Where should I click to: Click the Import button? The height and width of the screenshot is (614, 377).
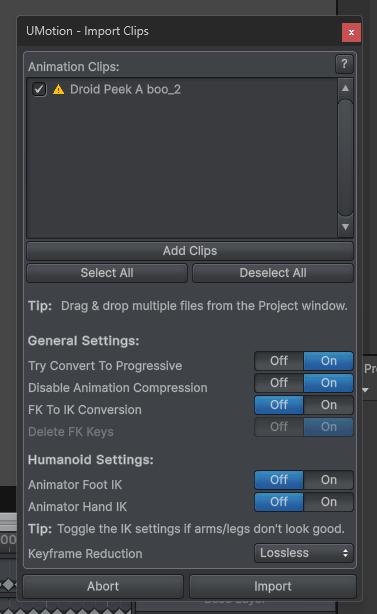coord(273,586)
